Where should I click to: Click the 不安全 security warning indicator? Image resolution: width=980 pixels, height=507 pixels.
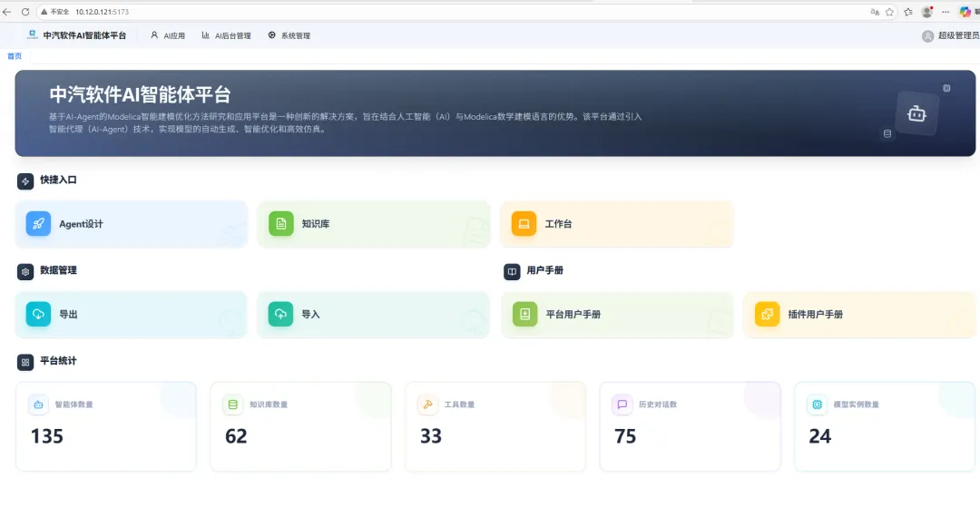[x=55, y=12]
